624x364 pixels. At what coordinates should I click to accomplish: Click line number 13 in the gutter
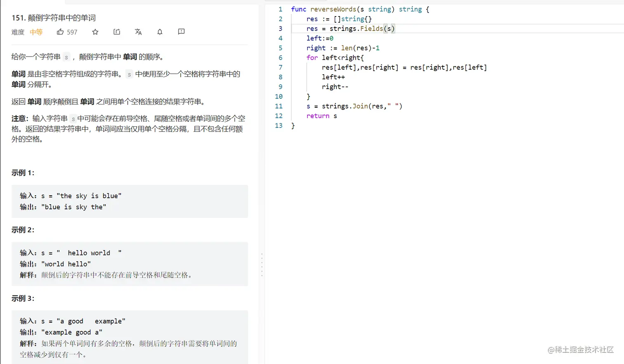click(279, 125)
